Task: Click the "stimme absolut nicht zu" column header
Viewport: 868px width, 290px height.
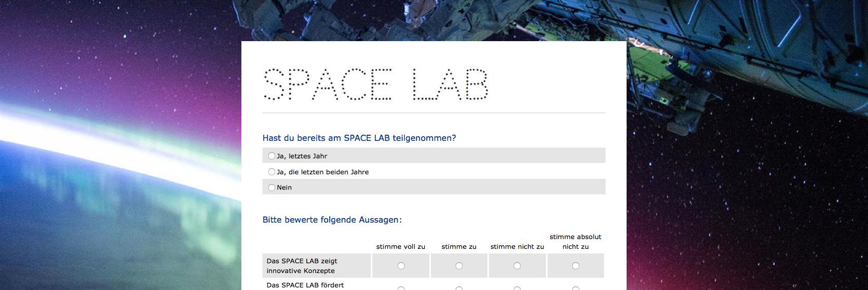Action: pyautogui.click(x=575, y=242)
